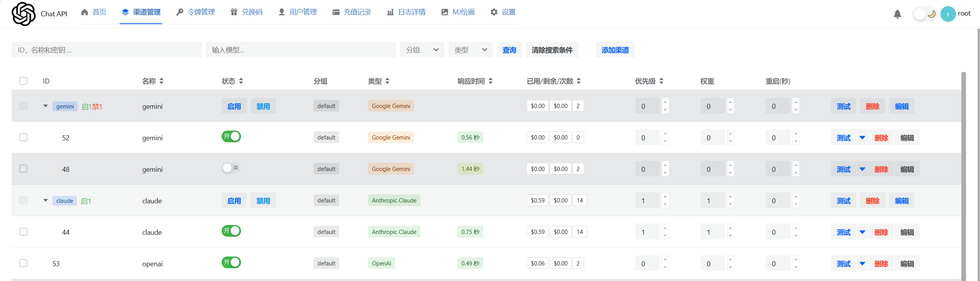Turn off channel 44 claude switch
The image size is (980, 281).
231,231
